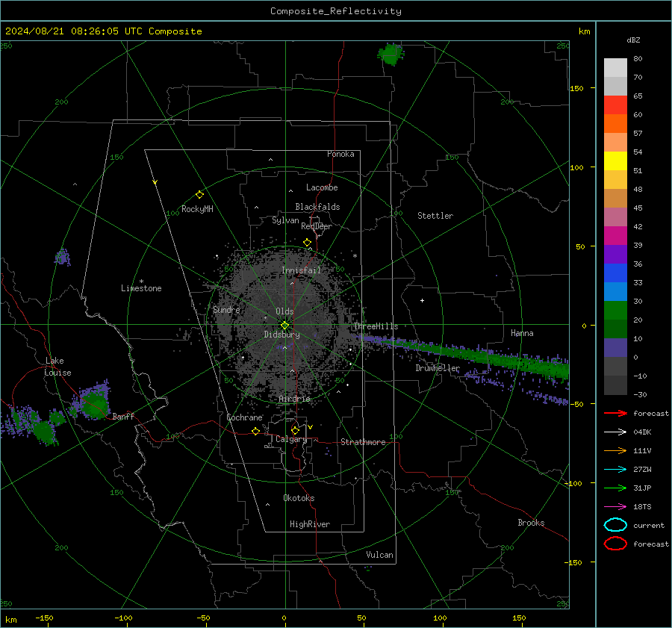
Task: Click the Limestone label
Action: pos(141,288)
